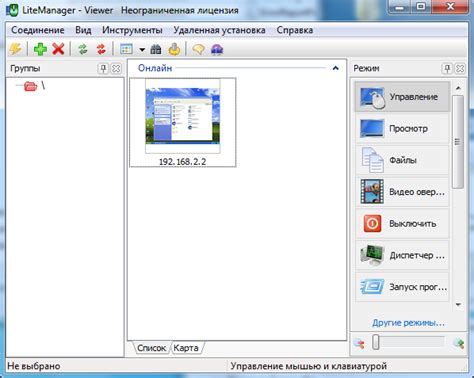This screenshot has width=474, height=378.
Task: Pin the Группы panel
Action: [103, 69]
